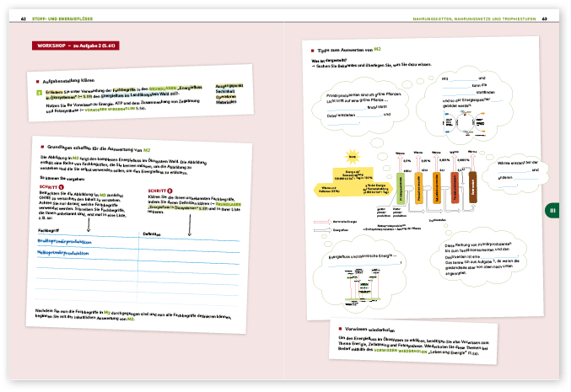Click the green chapter III side tab
Viewport: 571px width, 392px height.
pos(550,211)
